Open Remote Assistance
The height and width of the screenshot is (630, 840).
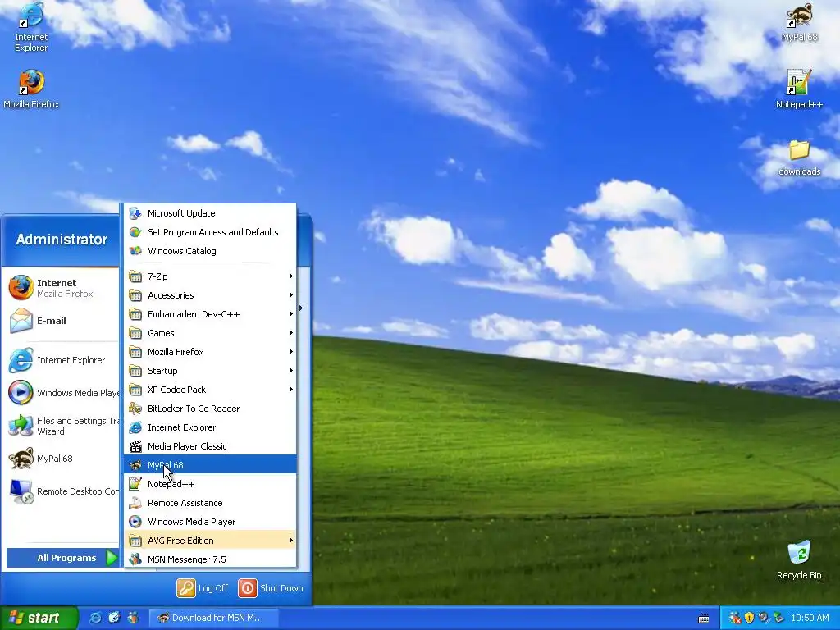tap(210, 503)
